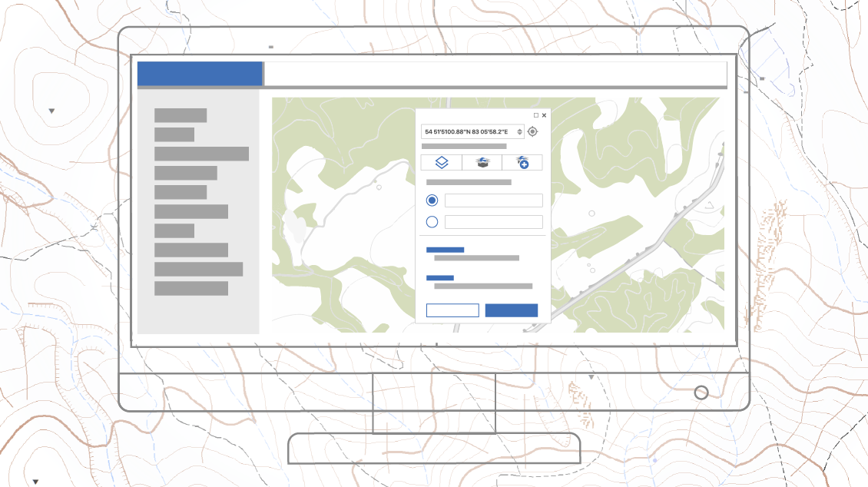
Task: Select the layers stack icon tab
Action: 442,163
